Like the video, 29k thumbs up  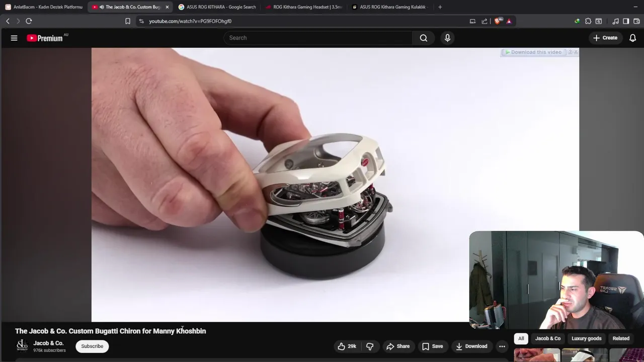(347, 346)
